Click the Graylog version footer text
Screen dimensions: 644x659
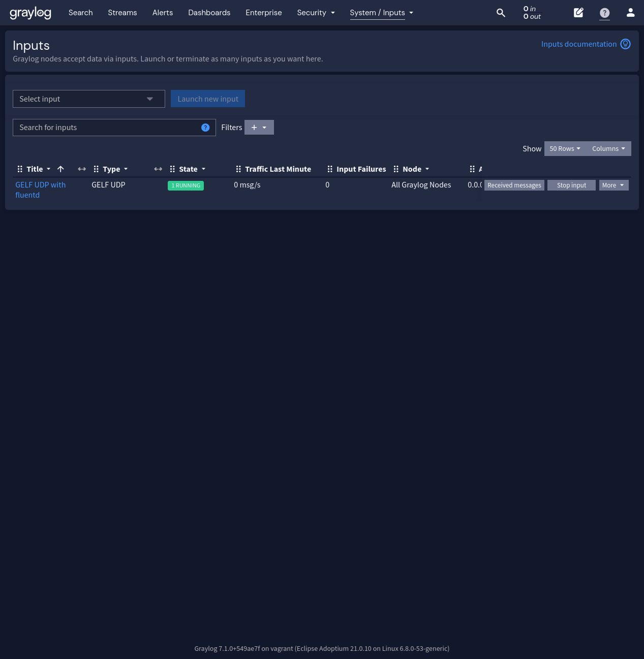[x=322, y=648]
